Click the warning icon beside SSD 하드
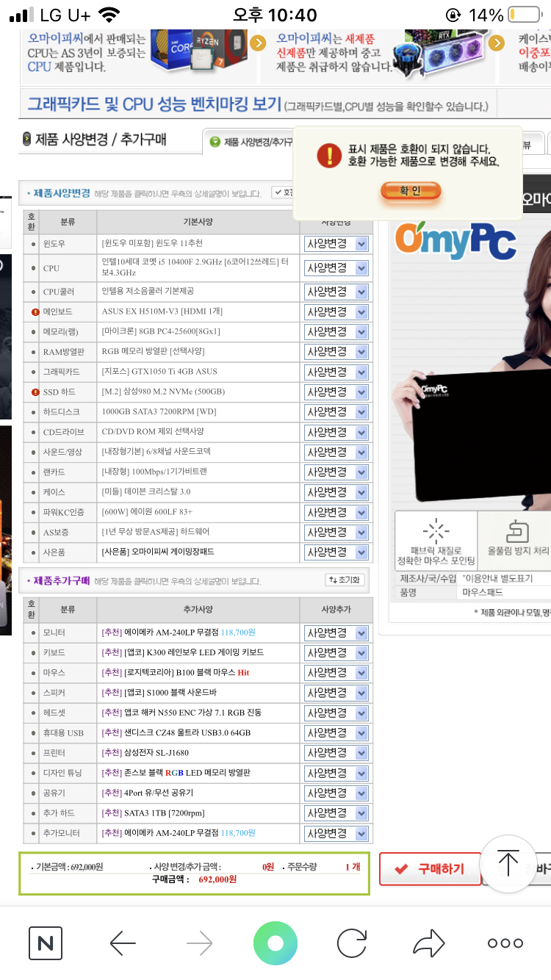551x980 pixels. tap(34, 392)
